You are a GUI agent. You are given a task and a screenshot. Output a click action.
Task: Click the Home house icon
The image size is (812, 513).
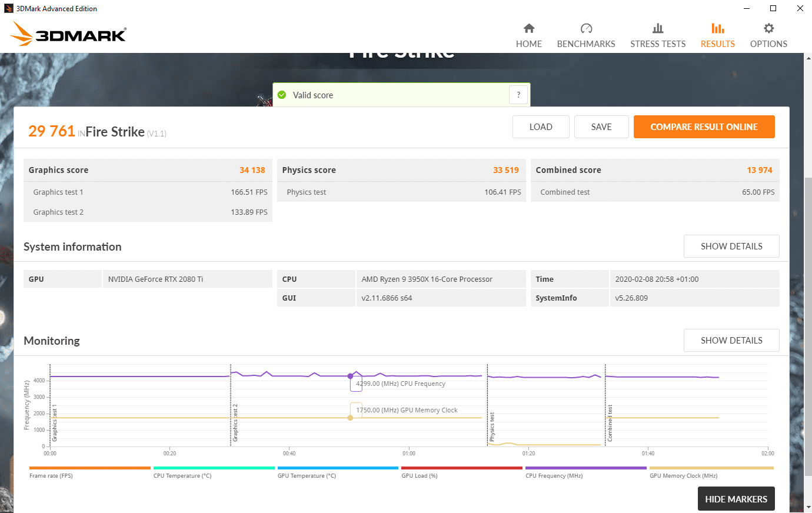point(529,28)
